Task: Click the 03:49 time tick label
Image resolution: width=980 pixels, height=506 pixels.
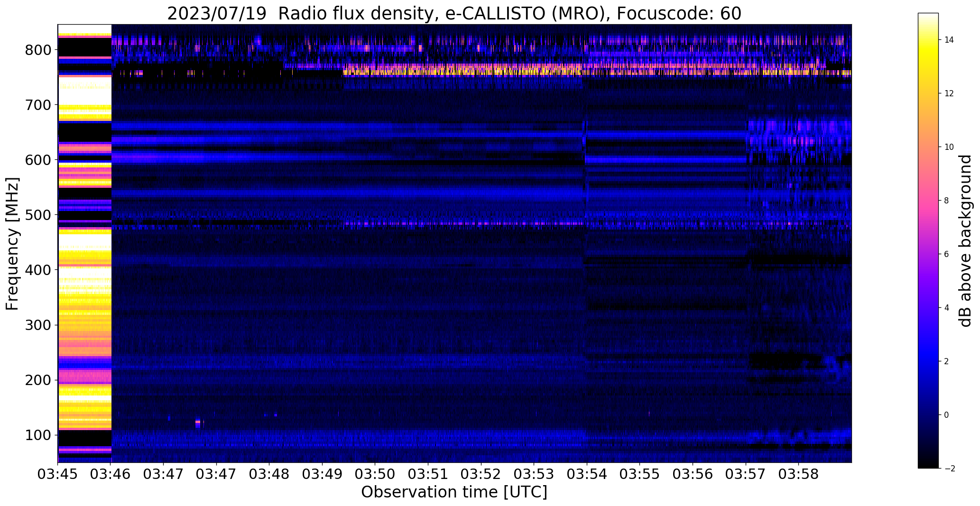Action: tap(323, 475)
